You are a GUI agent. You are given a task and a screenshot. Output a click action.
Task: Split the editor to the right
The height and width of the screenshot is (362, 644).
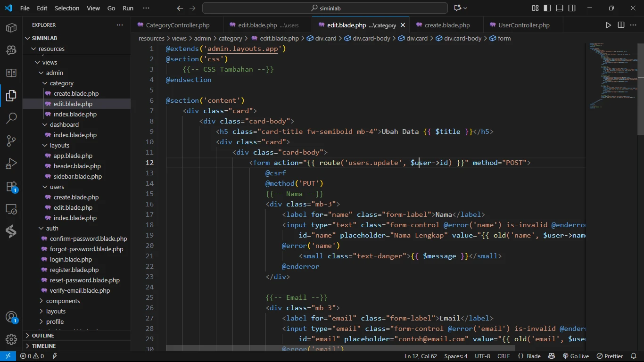[x=621, y=25]
